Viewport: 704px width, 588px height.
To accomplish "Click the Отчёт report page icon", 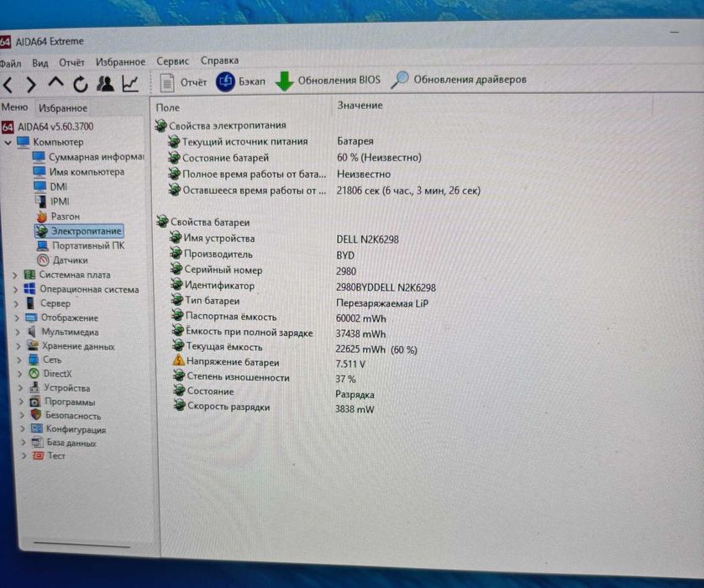I will click(x=166, y=83).
